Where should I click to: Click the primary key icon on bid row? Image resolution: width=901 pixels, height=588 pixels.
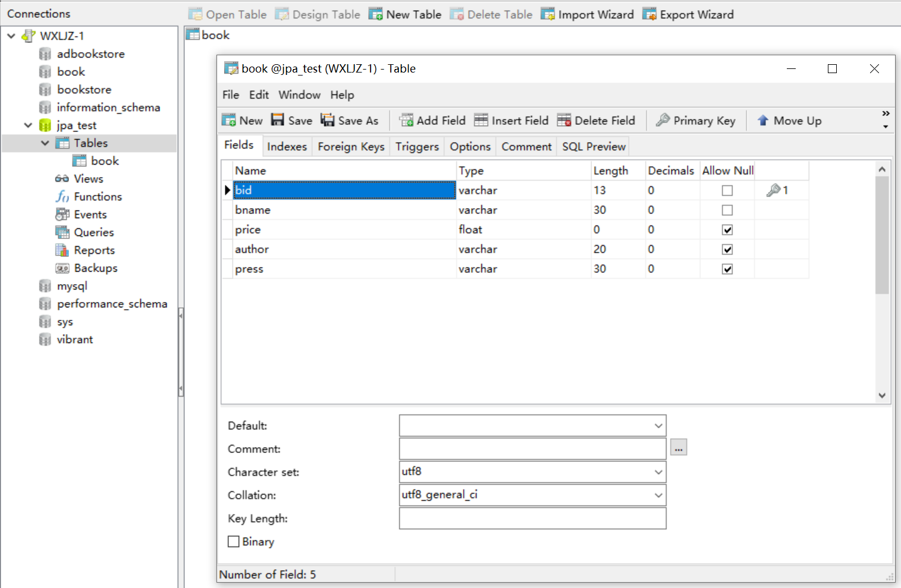point(773,190)
